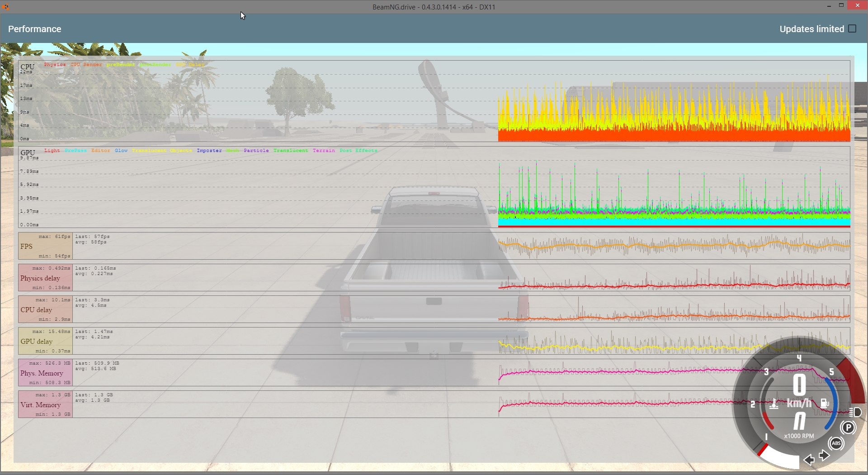
Task: Click the Physics delay label box
Action: (45, 278)
